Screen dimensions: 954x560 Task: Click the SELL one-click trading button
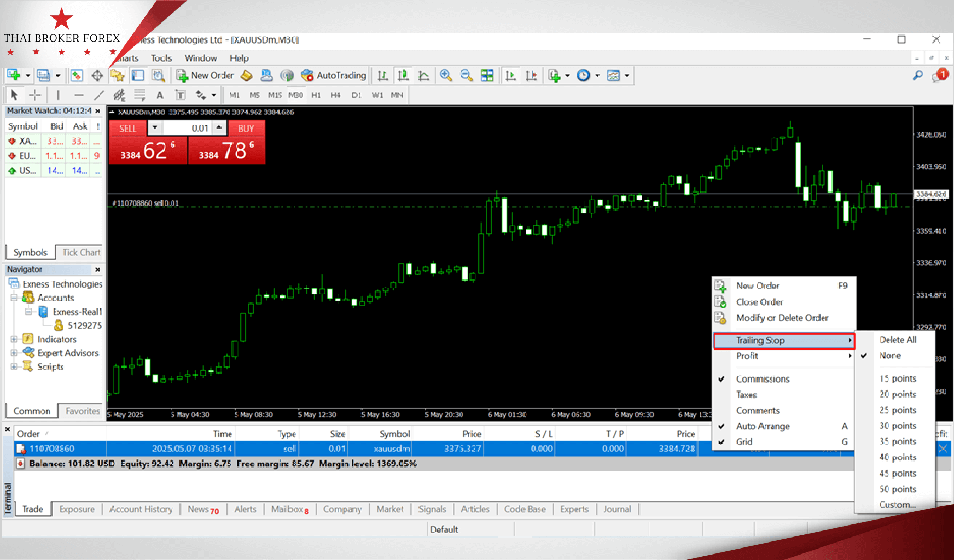(x=127, y=129)
